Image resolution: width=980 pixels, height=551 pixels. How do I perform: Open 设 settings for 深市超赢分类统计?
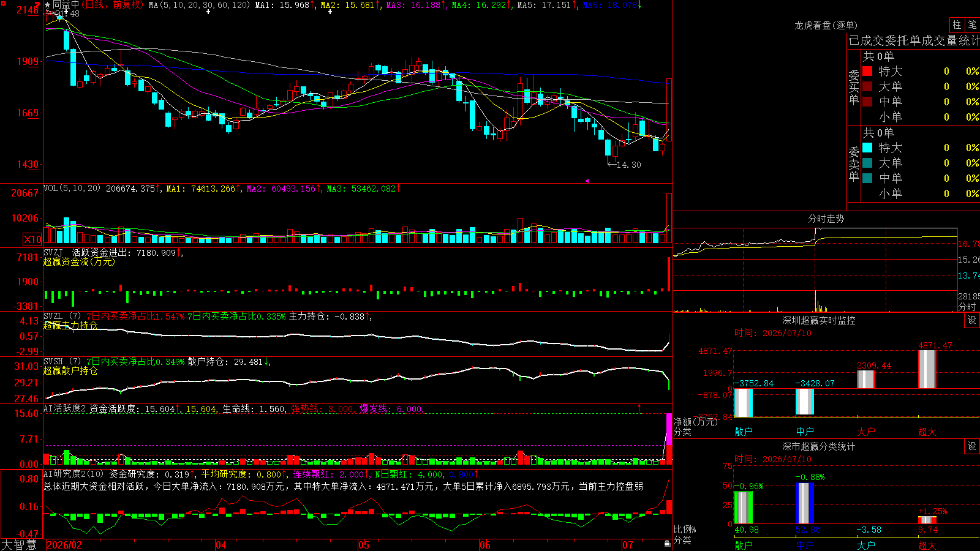click(x=972, y=446)
